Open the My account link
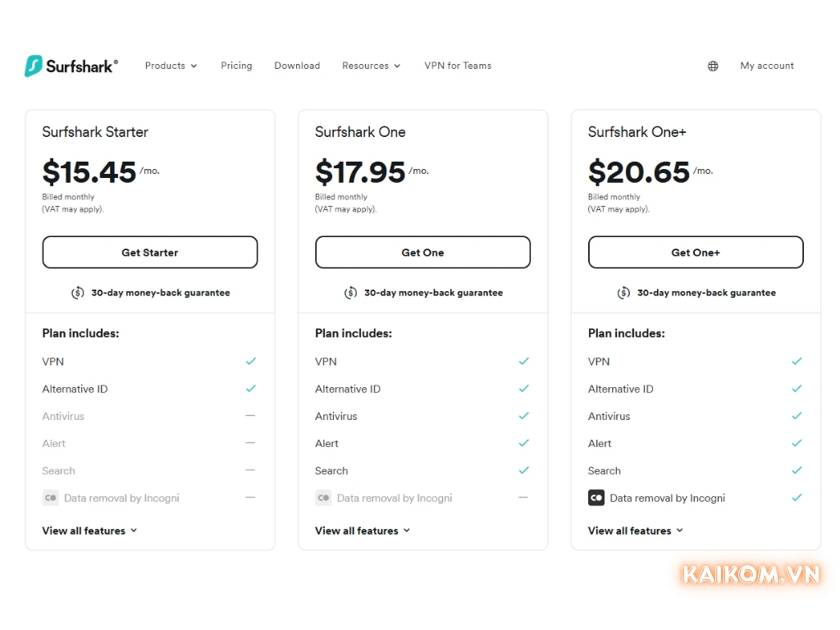Viewport: 840px width, 630px height. [767, 66]
